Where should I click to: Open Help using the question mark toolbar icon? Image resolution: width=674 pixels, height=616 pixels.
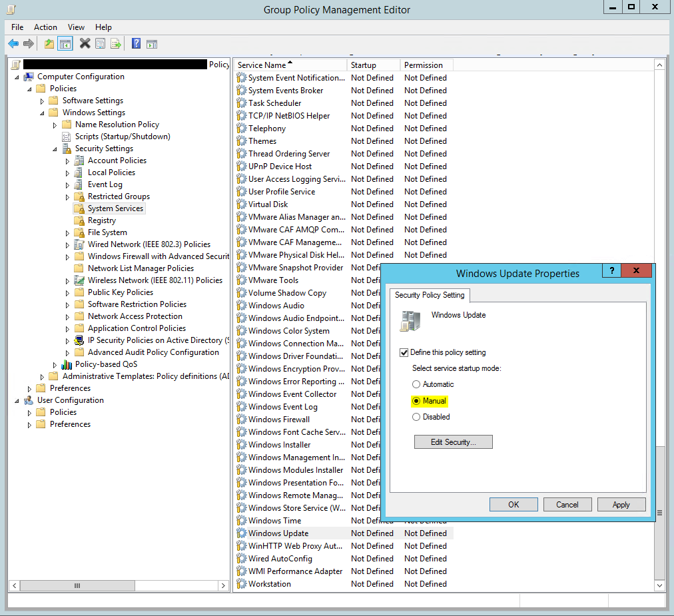coord(135,43)
